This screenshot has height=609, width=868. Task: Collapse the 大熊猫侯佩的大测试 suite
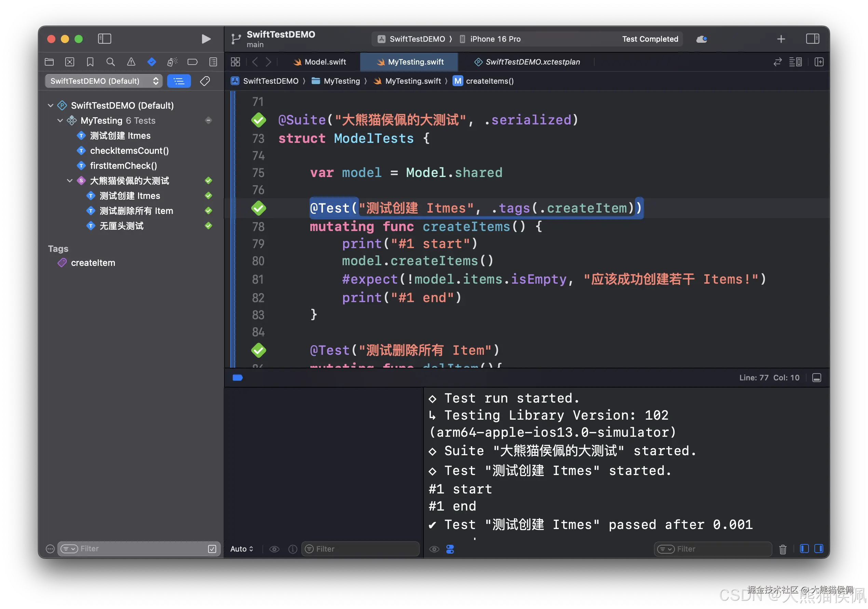(70, 181)
